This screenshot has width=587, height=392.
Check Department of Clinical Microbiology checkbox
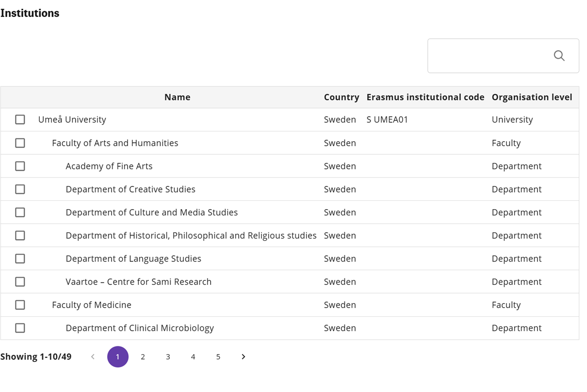(20, 328)
